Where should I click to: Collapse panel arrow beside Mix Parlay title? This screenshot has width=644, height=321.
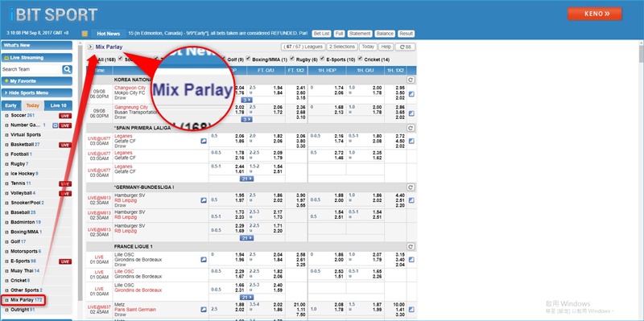pyautogui.click(x=91, y=47)
